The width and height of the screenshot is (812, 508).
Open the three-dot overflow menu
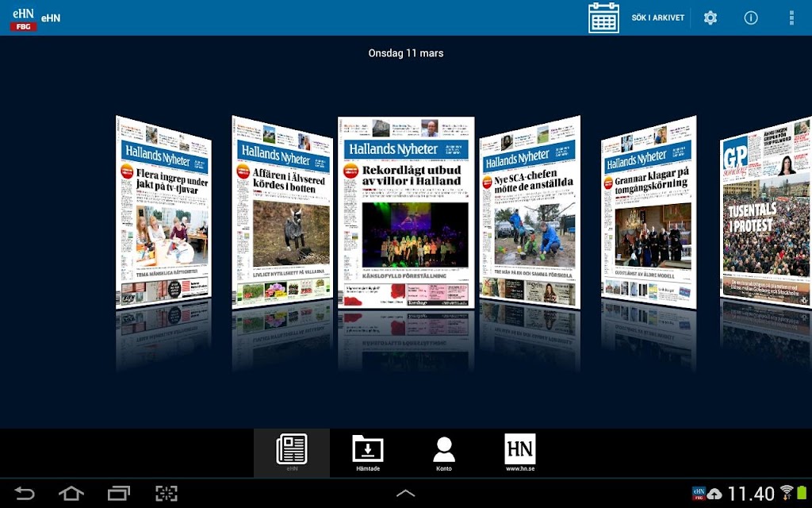pyautogui.click(x=791, y=17)
